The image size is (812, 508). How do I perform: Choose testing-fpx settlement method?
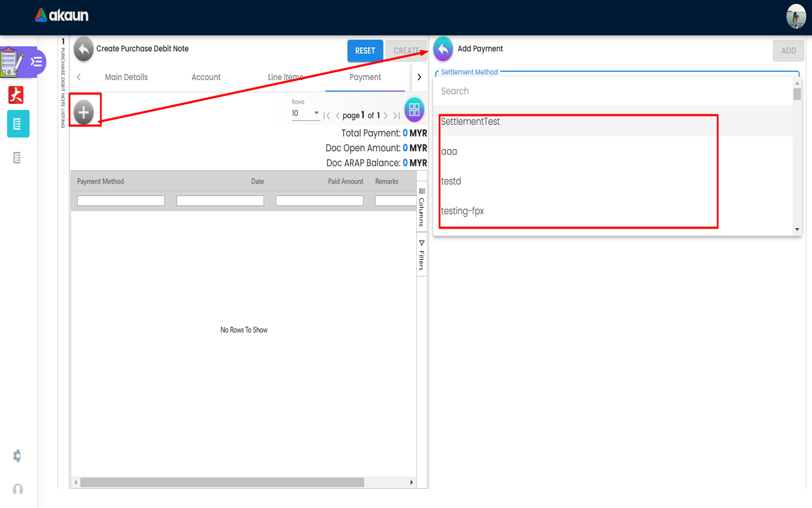point(612,211)
